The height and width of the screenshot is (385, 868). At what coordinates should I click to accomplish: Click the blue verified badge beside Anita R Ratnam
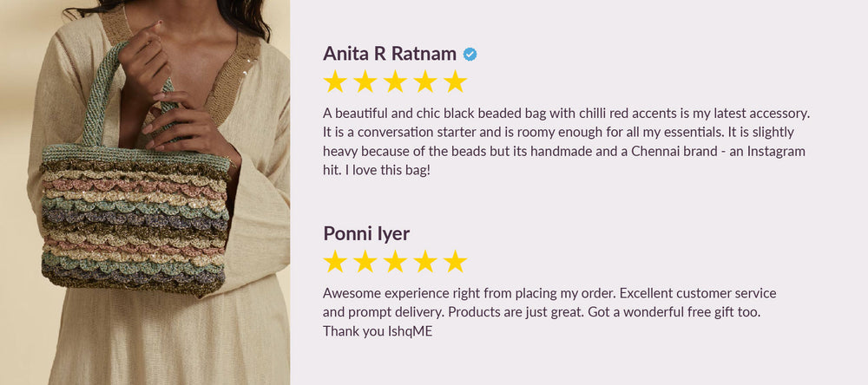click(x=470, y=55)
